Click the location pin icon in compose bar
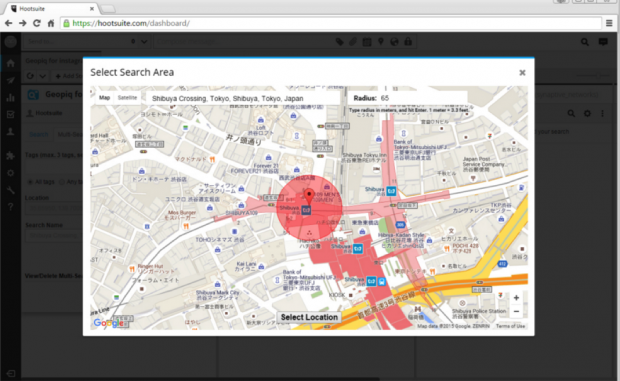The image size is (620, 381). point(380,41)
